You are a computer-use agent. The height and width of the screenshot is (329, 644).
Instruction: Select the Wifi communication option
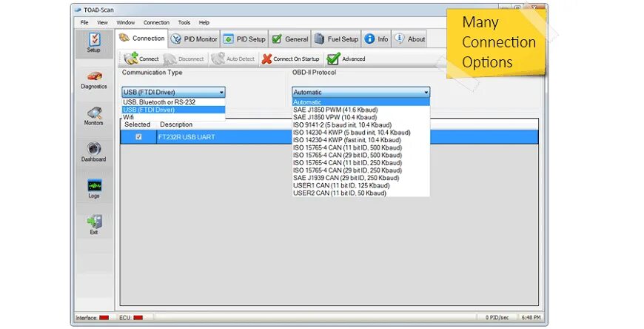173,117
